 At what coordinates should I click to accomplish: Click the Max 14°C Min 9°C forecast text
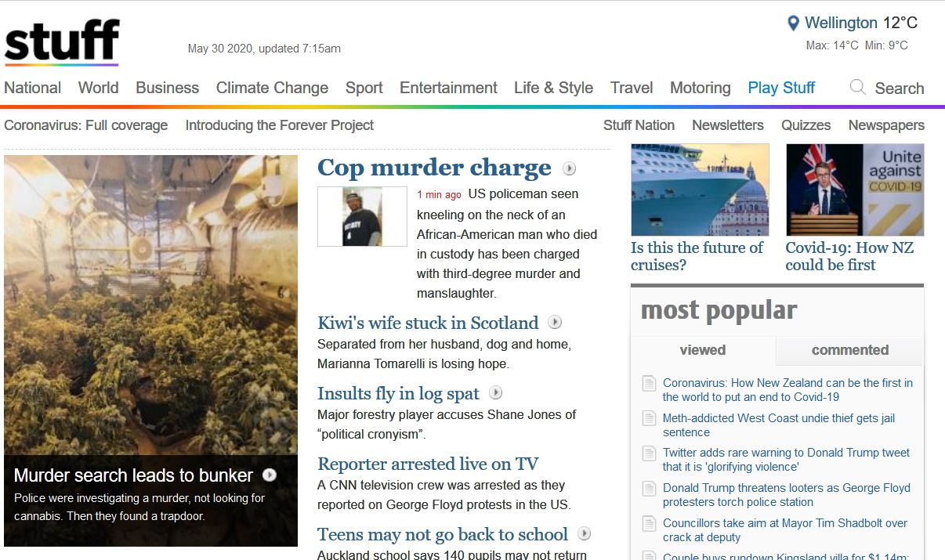pyautogui.click(x=857, y=45)
